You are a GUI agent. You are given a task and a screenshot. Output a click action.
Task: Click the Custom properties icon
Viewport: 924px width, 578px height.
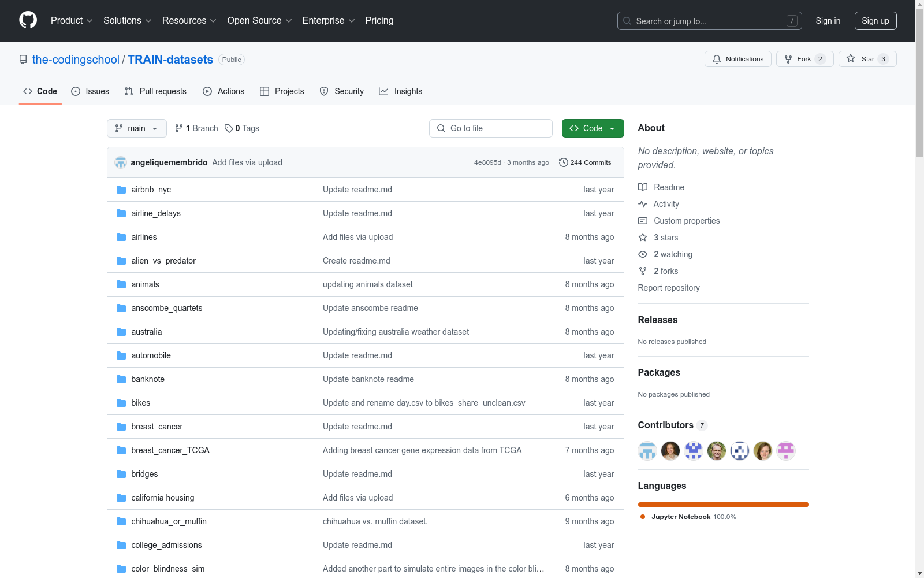click(643, 221)
